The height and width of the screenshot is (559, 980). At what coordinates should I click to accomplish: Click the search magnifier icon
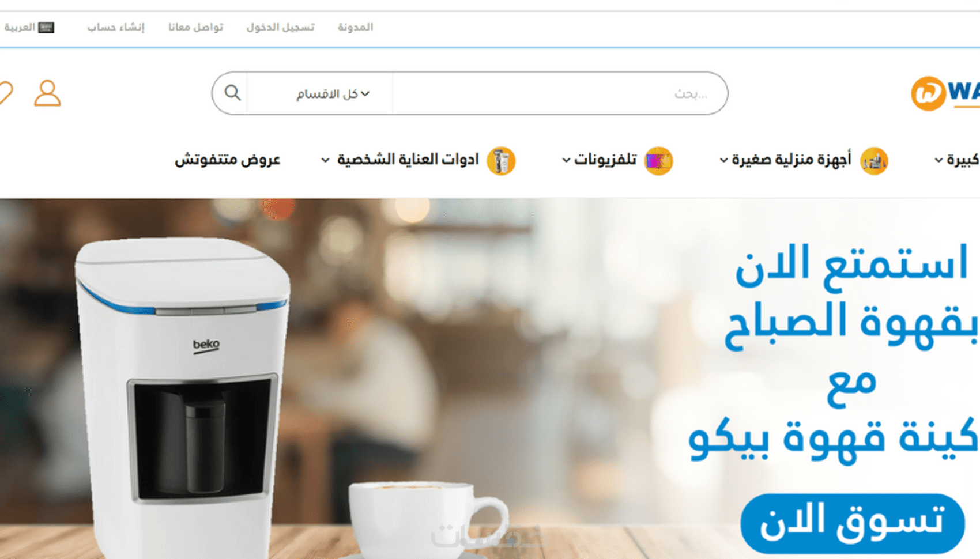[x=232, y=93]
